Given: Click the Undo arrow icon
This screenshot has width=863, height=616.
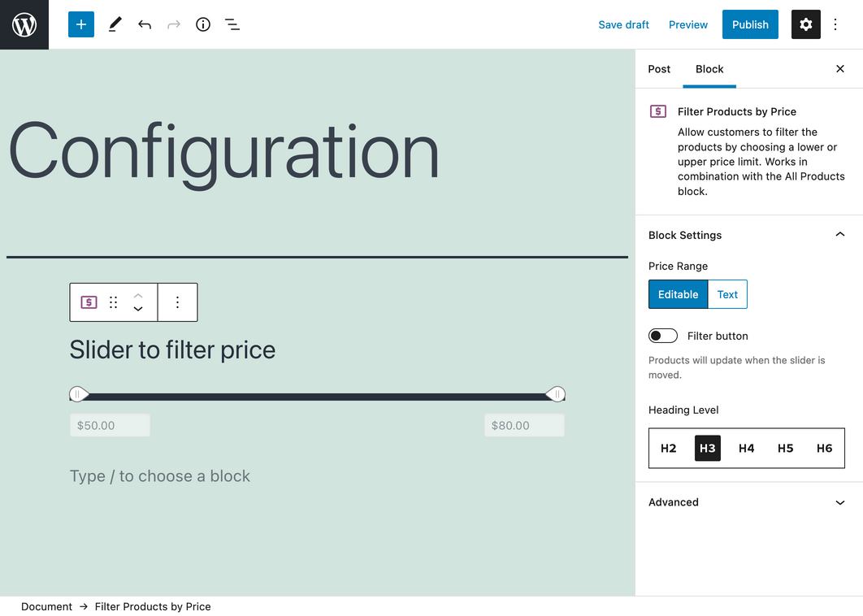Looking at the screenshot, I should [x=144, y=24].
